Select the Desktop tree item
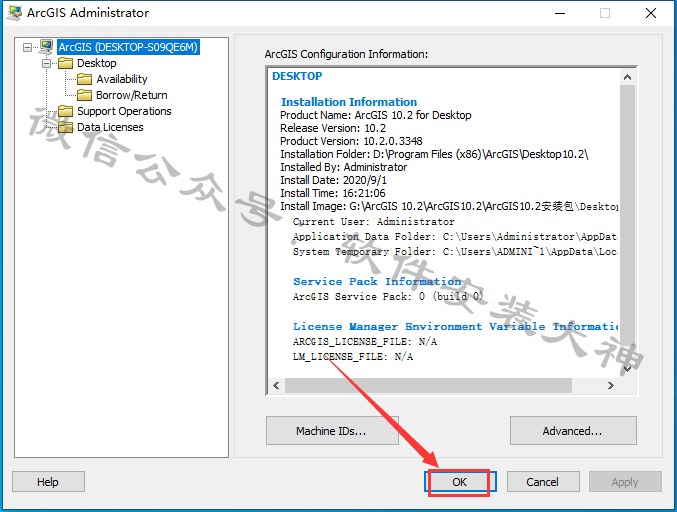Image resolution: width=677 pixels, height=512 pixels. (97, 63)
